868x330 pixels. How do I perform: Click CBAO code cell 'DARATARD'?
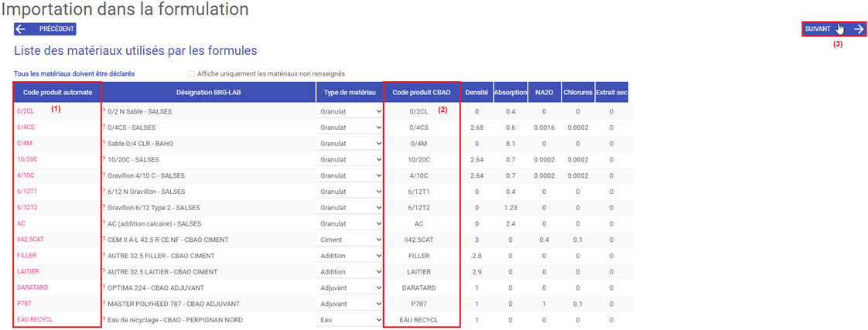pyautogui.click(x=419, y=287)
